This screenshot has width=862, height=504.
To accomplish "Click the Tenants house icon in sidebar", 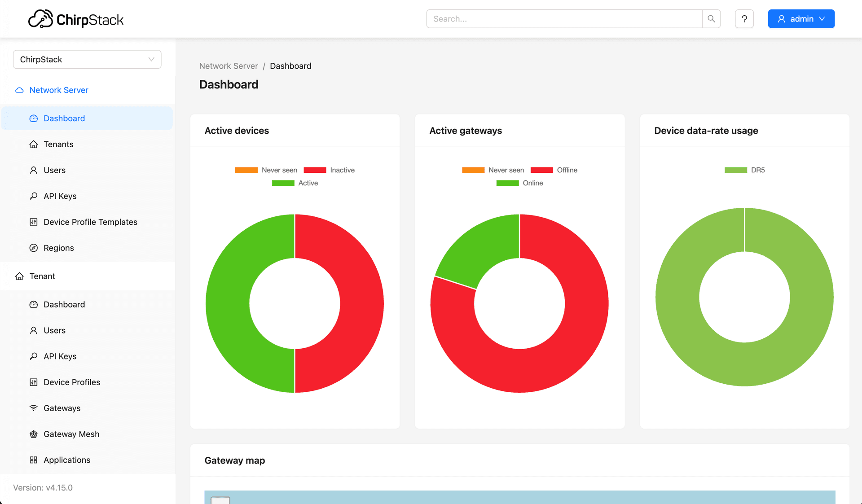I will click(x=34, y=144).
